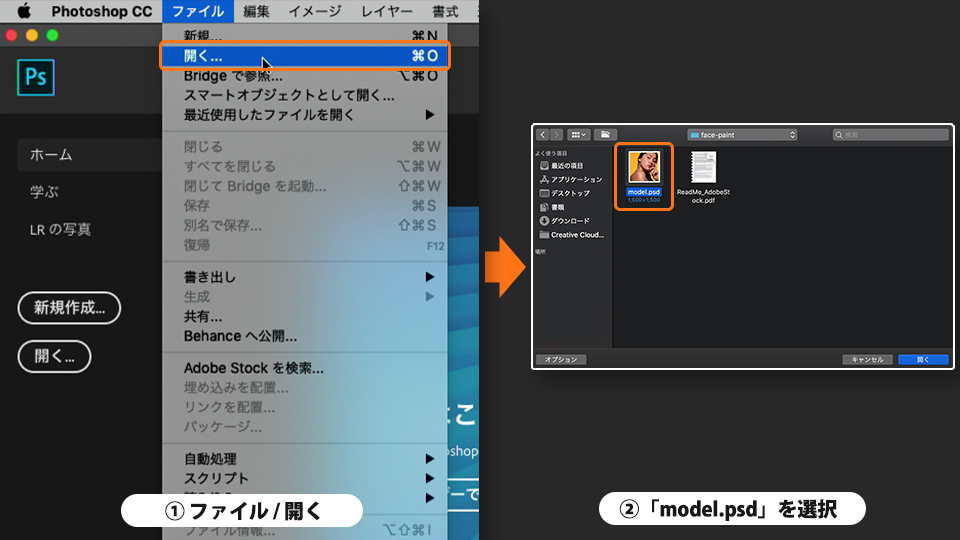
Task: Open the ファイル menu
Action: point(198,11)
